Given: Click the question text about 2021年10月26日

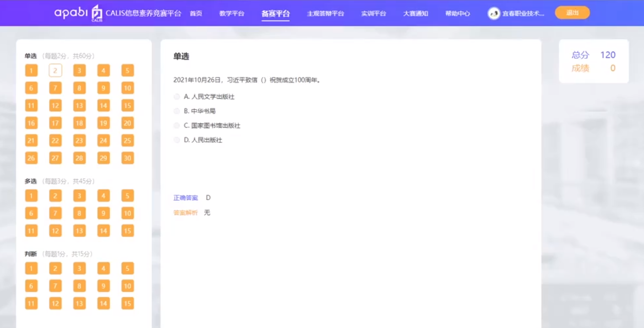Looking at the screenshot, I should click(247, 80).
